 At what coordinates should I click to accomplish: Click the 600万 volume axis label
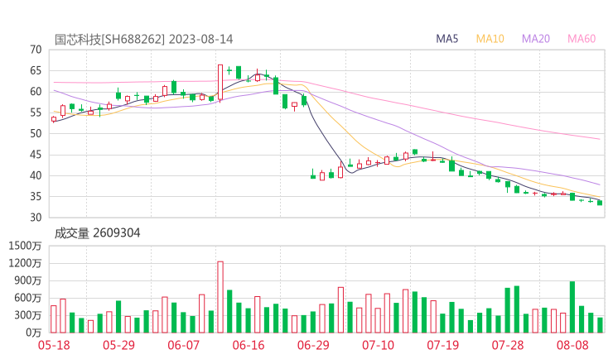(28, 298)
